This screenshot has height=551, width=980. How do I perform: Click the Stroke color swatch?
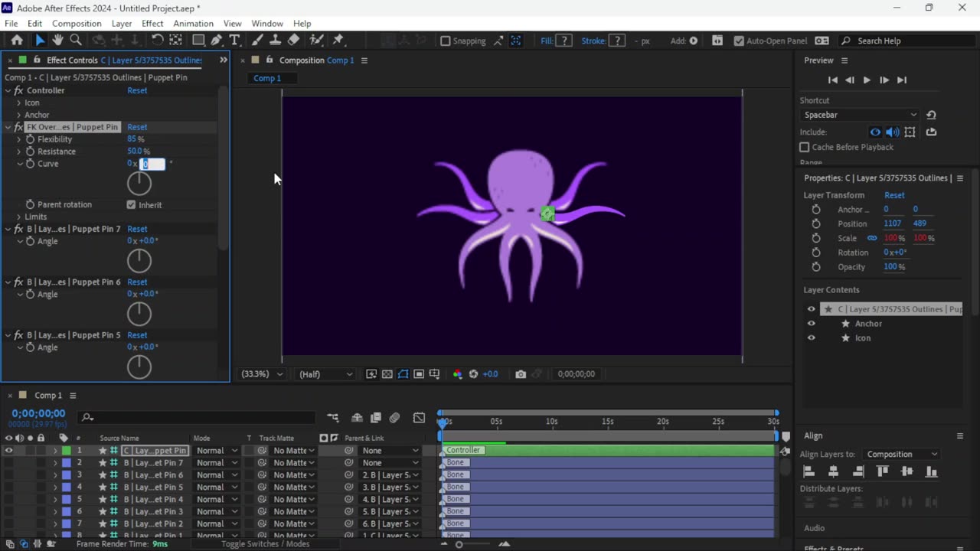[617, 41]
